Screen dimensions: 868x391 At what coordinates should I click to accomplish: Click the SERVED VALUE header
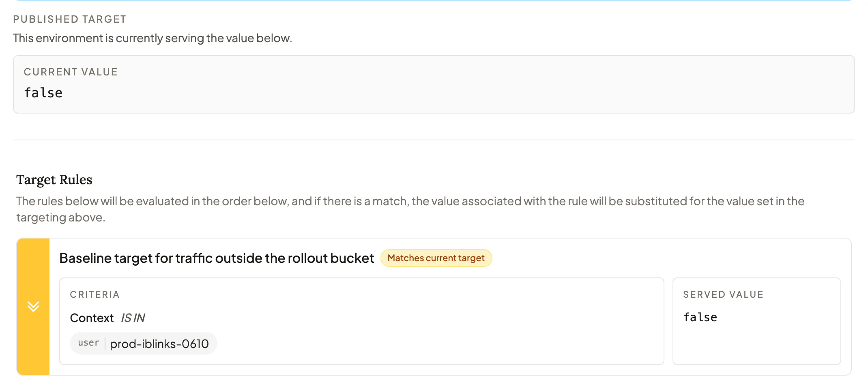(723, 294)
